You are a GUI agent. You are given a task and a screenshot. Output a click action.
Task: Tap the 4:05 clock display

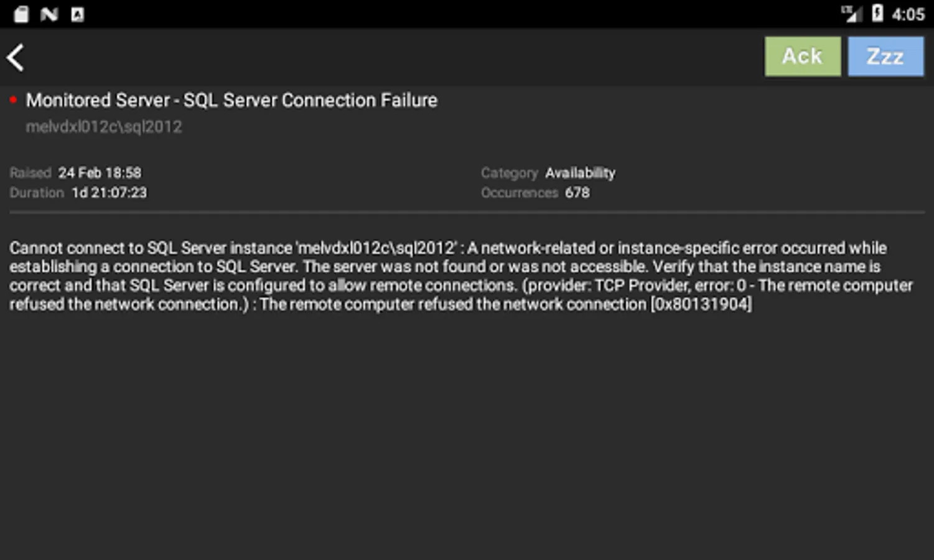pos(908,14)
